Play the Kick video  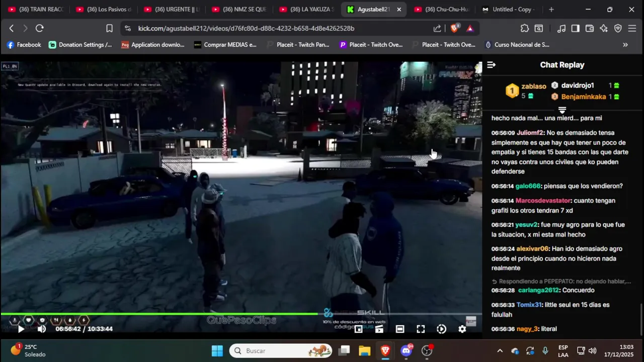click(x=21, y=329)
